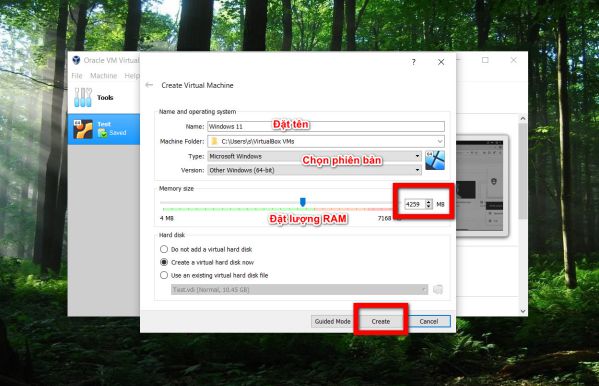
Task: Open the Type dropdown Microsoft Windows
Action: click(x=314, y=156)
